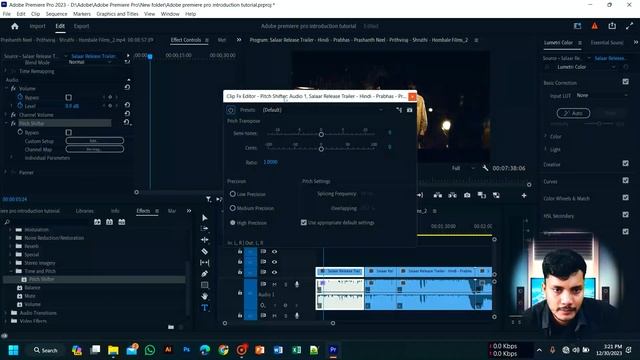
Task: Select the Pen tool
Action: (205, 273)
